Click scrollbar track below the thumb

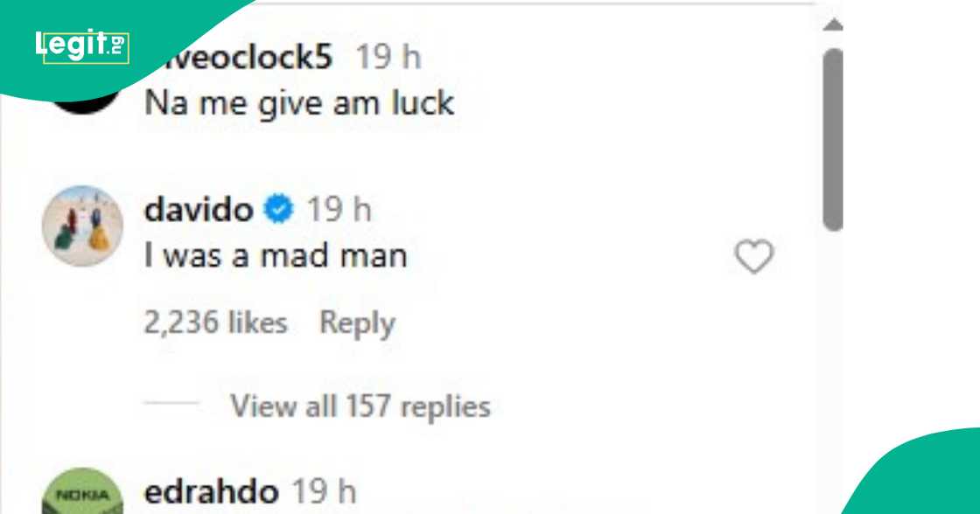click(x=832, y=369)
